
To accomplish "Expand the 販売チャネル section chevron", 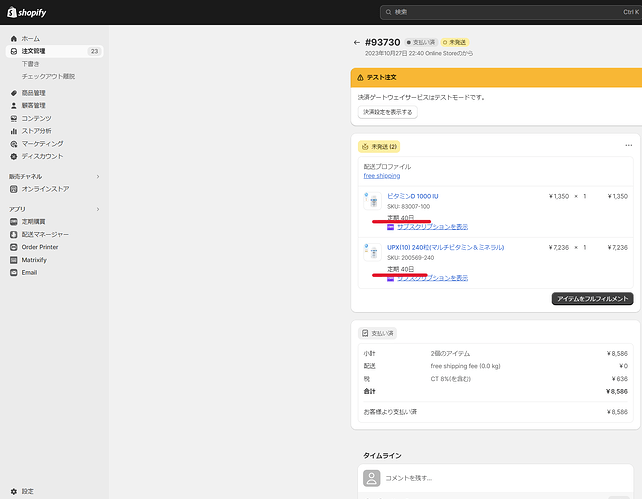I will tap(97, 176).
